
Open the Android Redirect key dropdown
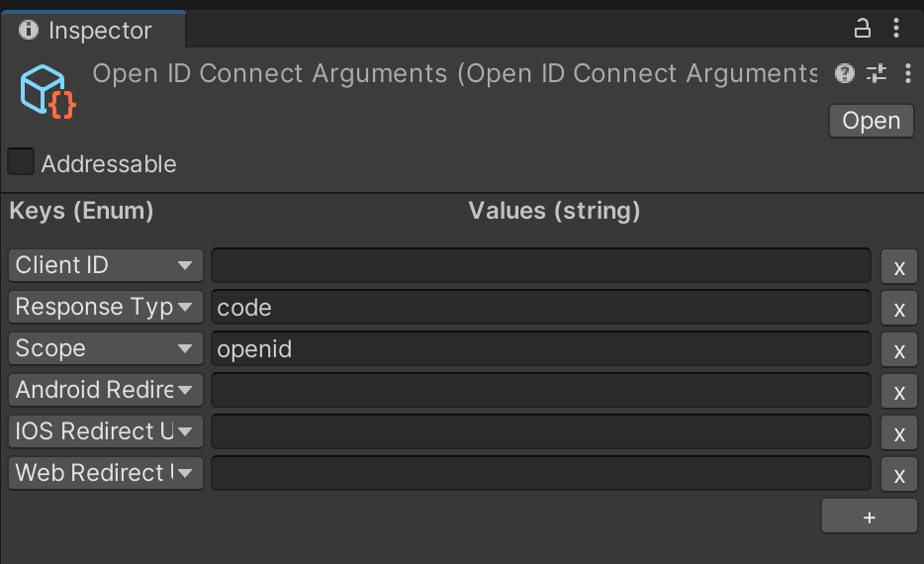tap(106, 390)
